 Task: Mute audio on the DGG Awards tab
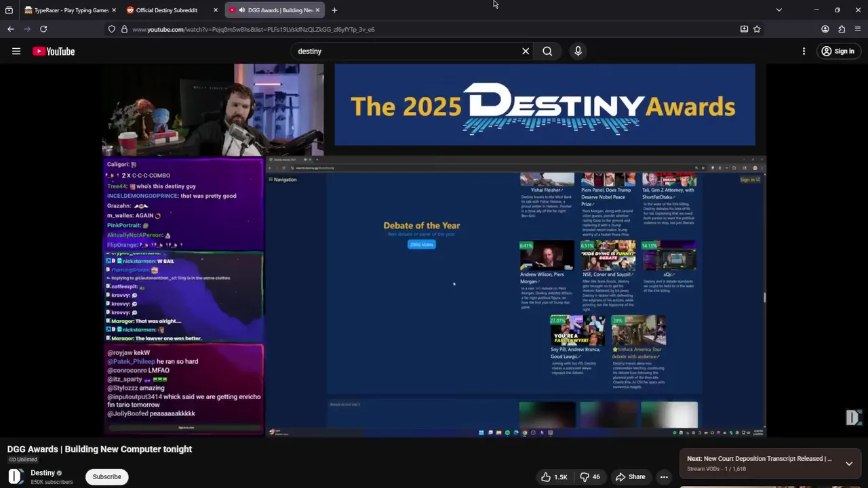(x=242, y=10)
